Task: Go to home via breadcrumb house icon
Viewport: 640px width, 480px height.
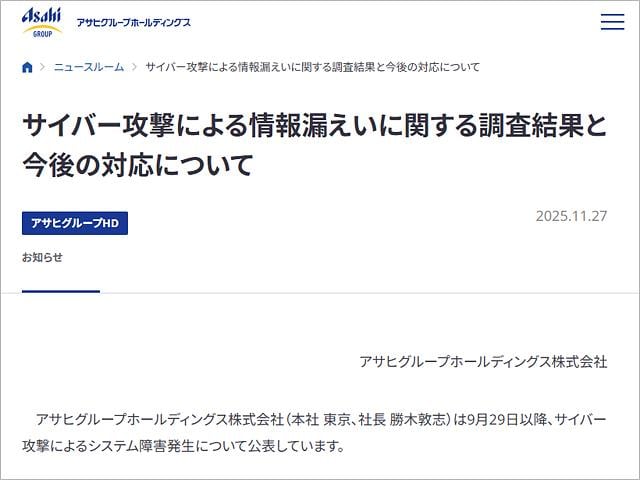Action: pyautogui.click(x=27, y=67)
